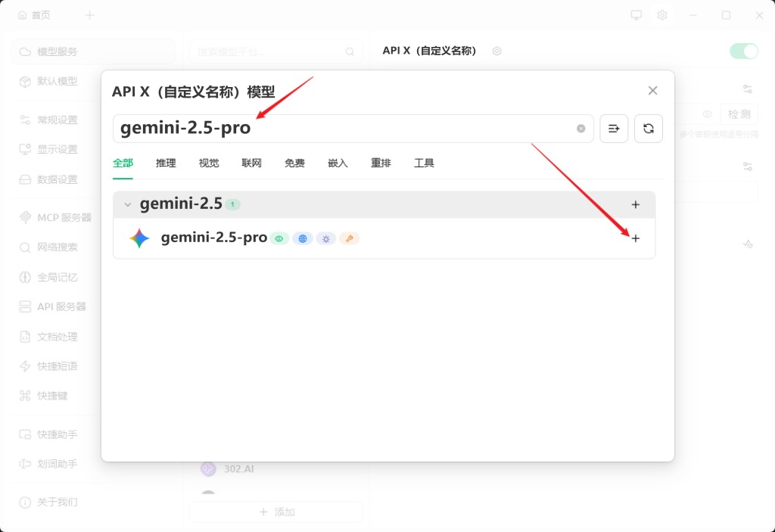The image size is (775, 532).
Task: Click the monitor icon in title bar
Action: coord(636,15)
